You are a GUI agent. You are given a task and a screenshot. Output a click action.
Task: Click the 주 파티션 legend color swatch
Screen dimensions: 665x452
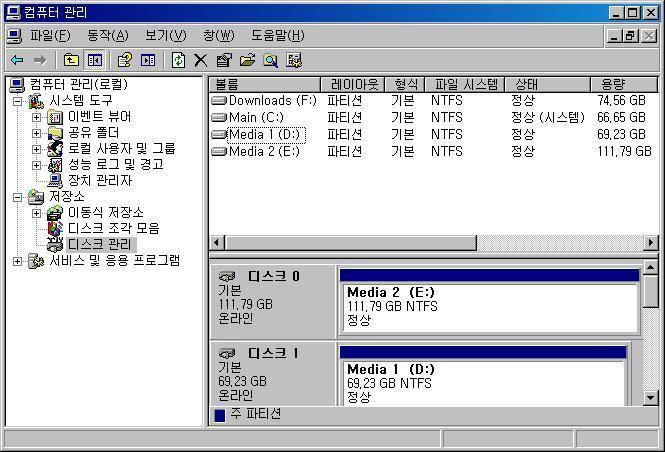pyautogui.click(x=220, y=416)
